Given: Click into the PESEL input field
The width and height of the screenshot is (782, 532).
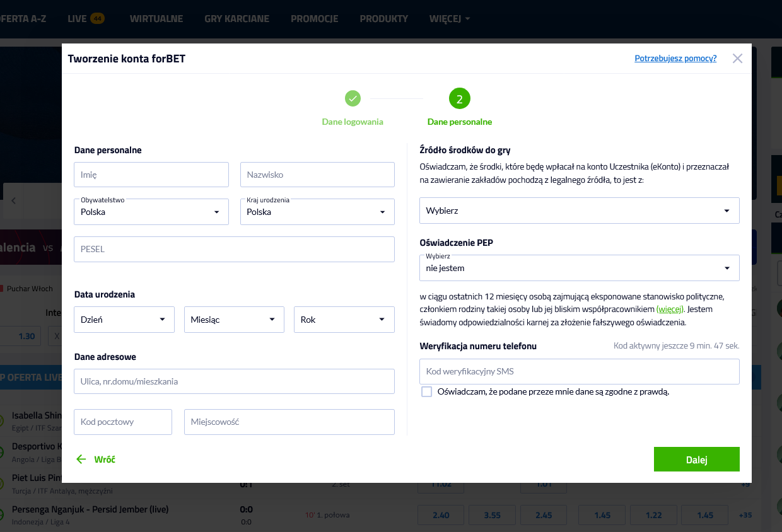Looking at the screenshot, I should click(234, 250).
